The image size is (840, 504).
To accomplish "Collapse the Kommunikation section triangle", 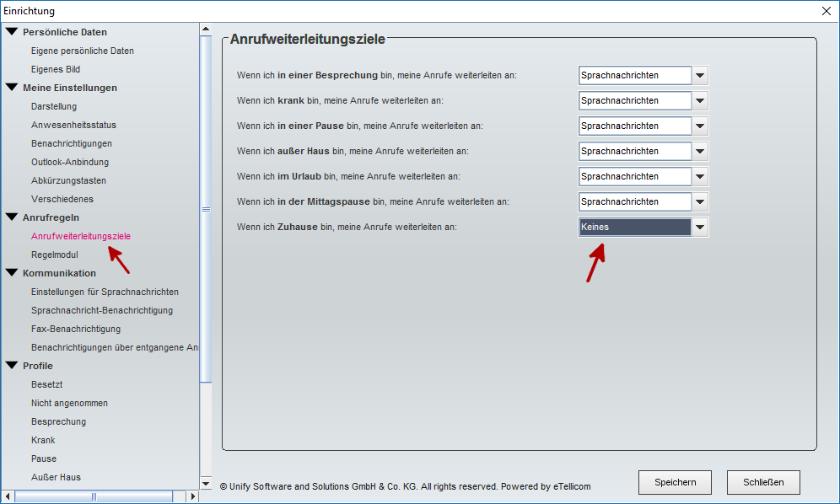I will (12, 273).
